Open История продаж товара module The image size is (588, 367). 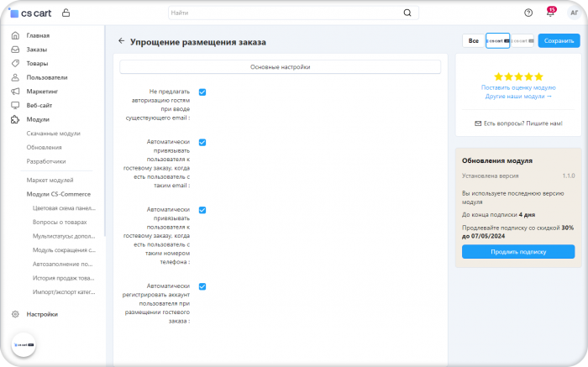[63, 278]
